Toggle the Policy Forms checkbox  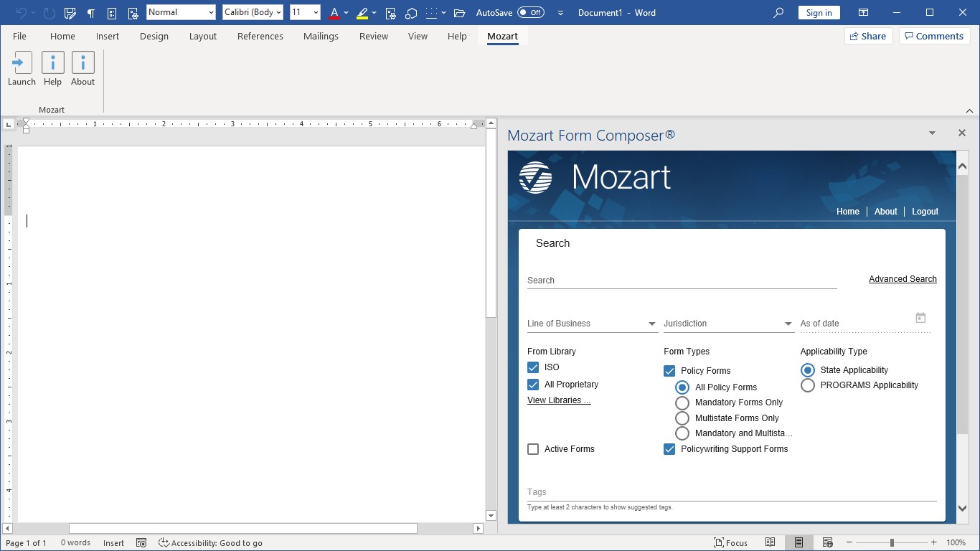click(x=669, y=371)
